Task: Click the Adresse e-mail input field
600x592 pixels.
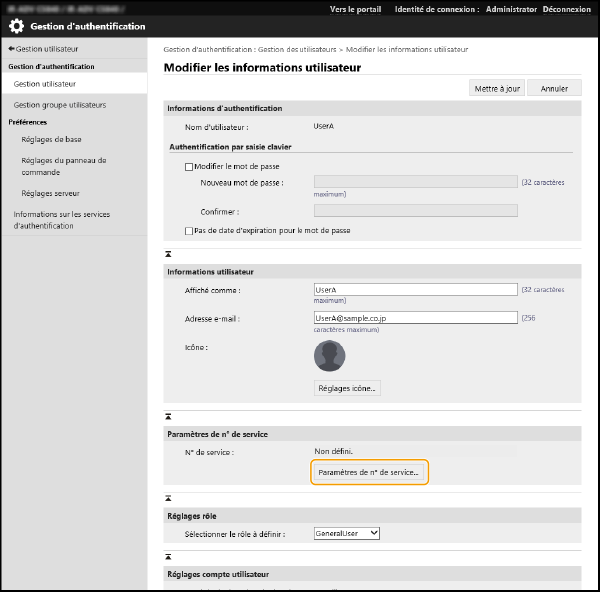Action: tap(415, 318)
